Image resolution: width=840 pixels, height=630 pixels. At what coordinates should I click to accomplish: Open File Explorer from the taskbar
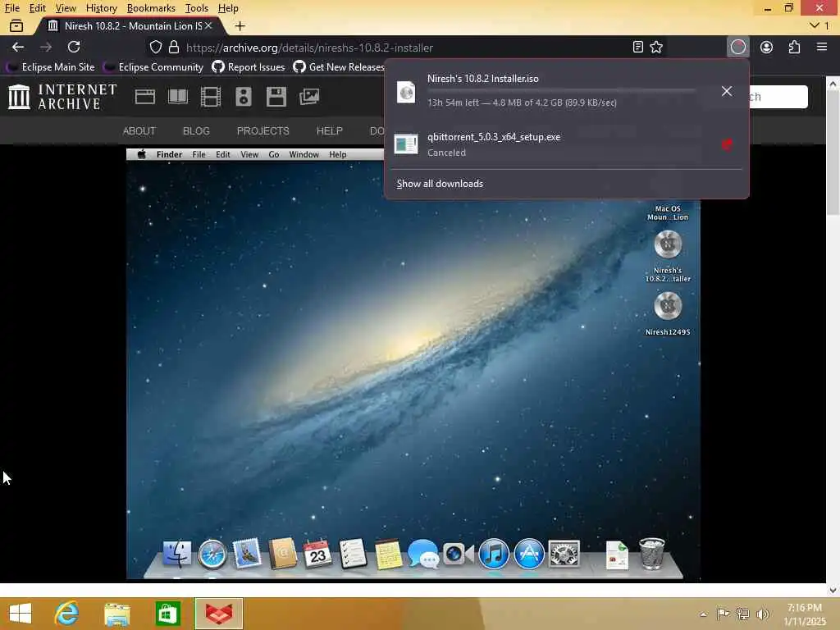point(117,614)
